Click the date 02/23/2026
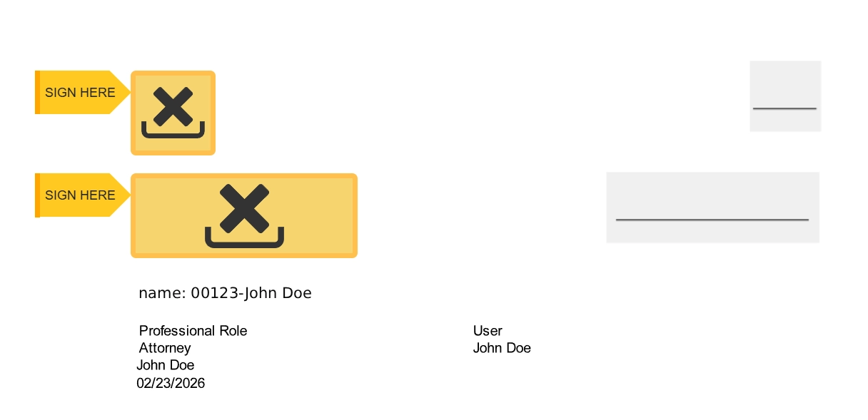Image resolution: width=868 pixels, height=420 pixels. [171, 384]
